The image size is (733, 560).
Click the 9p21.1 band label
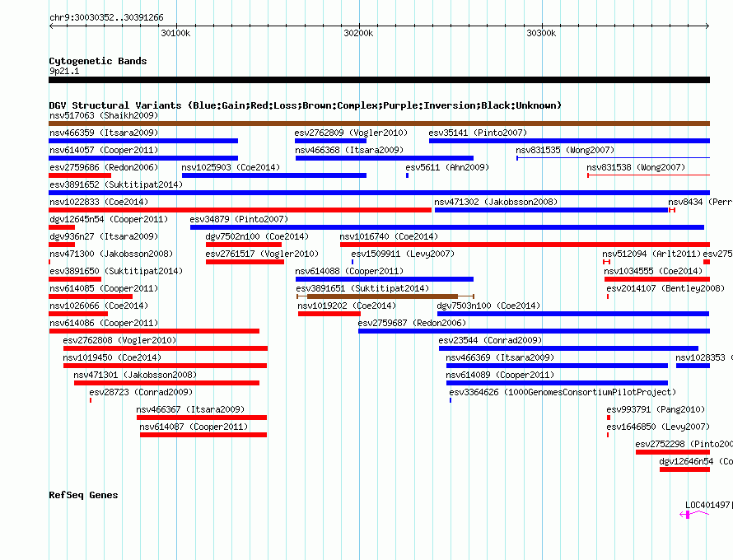click(x=64, y=71)
